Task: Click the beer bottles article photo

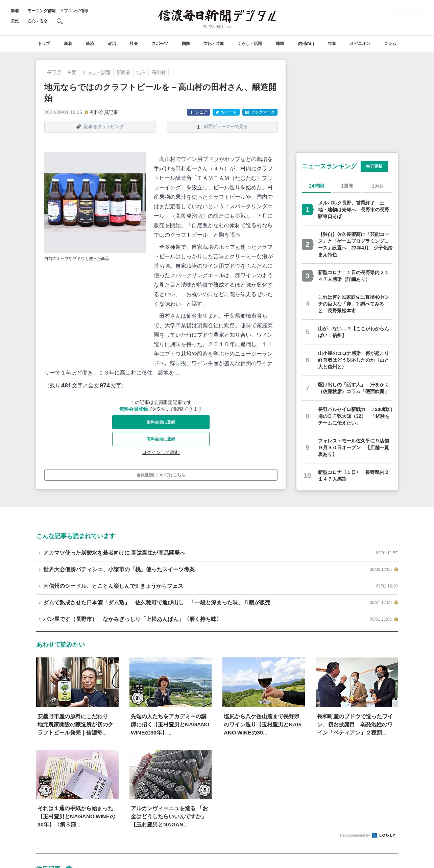Action: 95,202
